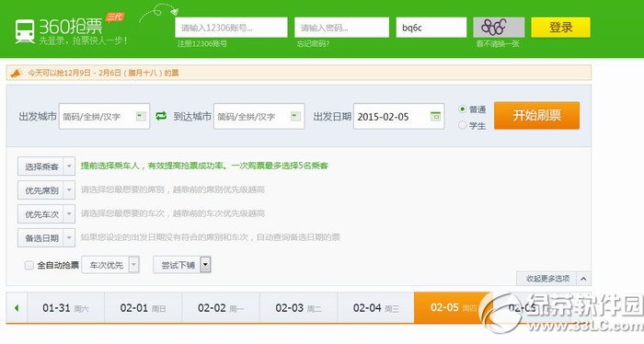Viewport: 644px width, 344px height.
Task: Click the orange megaphone notice icon
Action: point(16,73)
